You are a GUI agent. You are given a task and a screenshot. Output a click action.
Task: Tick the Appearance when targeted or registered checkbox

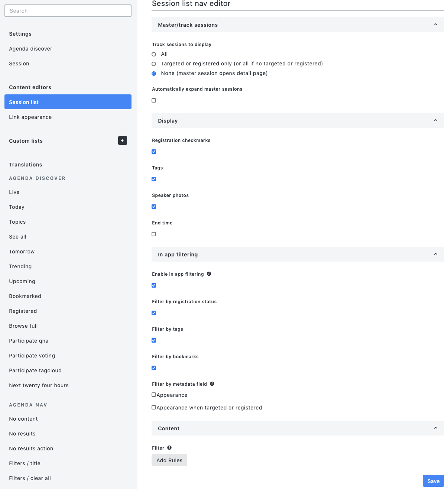point(154,407)
